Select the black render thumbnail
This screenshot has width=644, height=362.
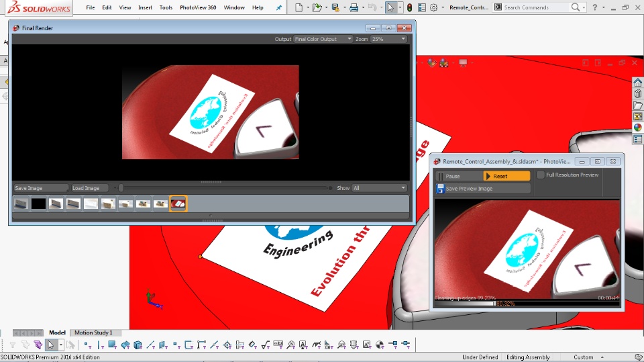point(39,203)
